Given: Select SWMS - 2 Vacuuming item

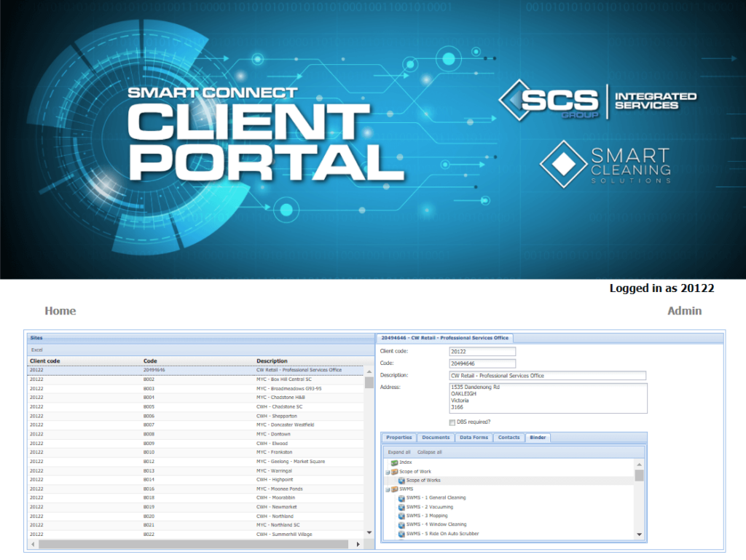Looking at the screenshot, I should point(430,508).
